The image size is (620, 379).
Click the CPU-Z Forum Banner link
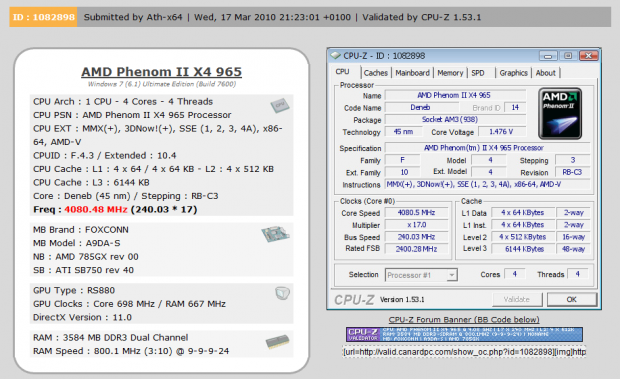(464, 319)
